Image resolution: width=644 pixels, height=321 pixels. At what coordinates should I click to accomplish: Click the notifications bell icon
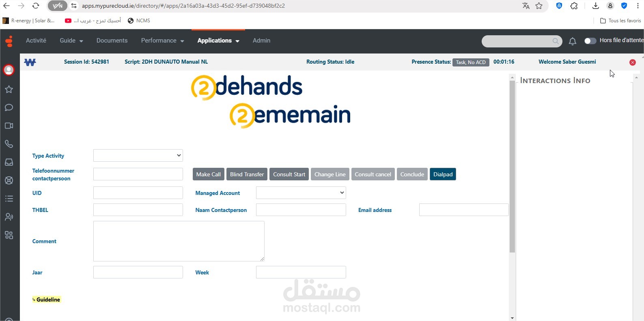pos(573,41)
